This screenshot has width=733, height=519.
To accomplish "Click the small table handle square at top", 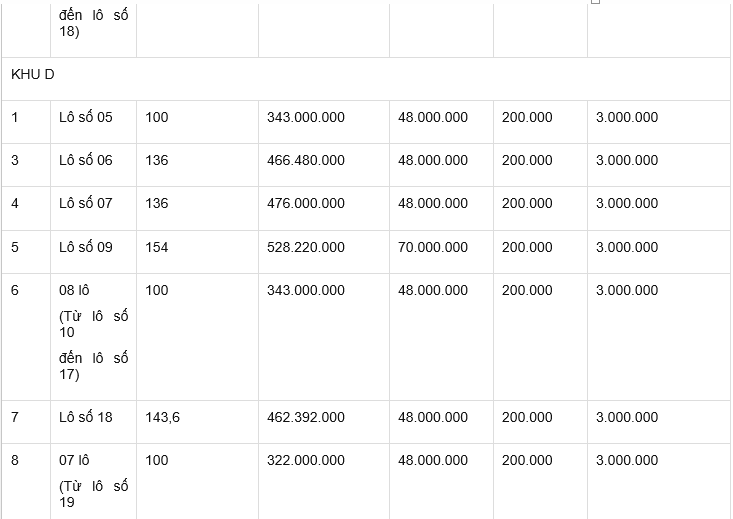I will point(595,2).
